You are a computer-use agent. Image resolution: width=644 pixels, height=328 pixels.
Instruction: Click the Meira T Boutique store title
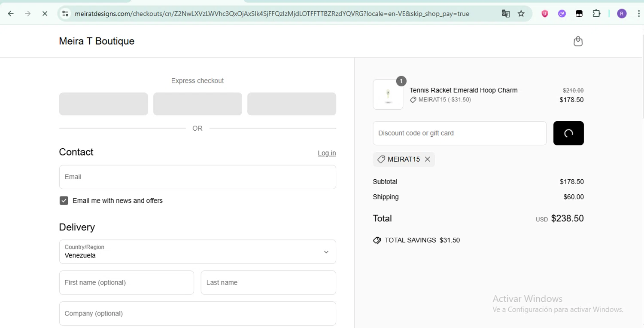pos(97,41)
